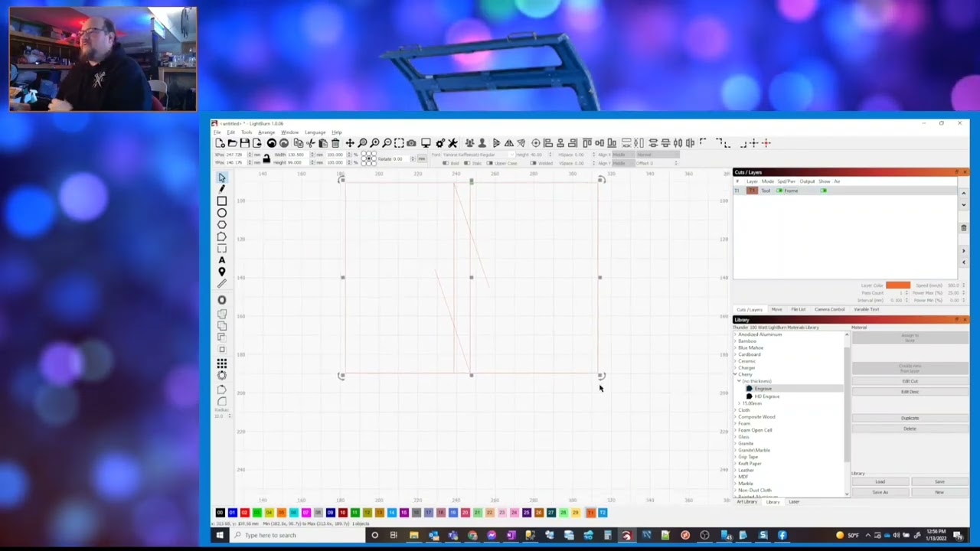Collapse the Cherry material entry
The height and width of the screenshot is (551, 980).
pyautogui.click(x=735, y=374)
